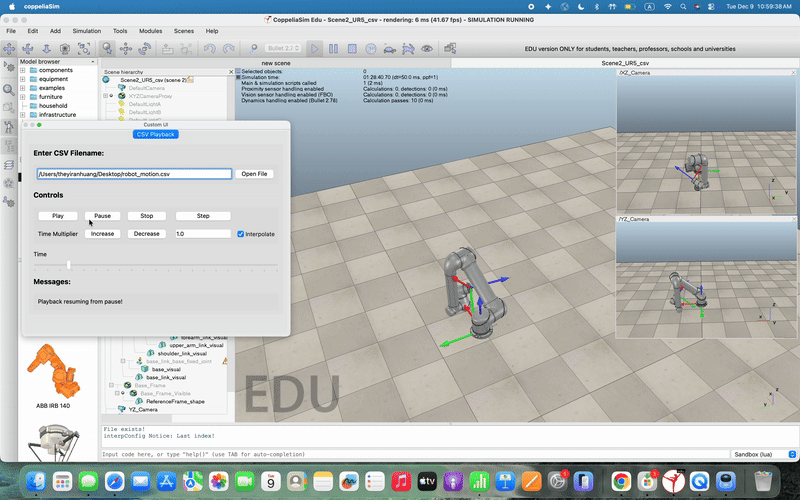This screenshot has width=800, height=500.
Task: Select the camera pan tool
Action: pos(9,48)
